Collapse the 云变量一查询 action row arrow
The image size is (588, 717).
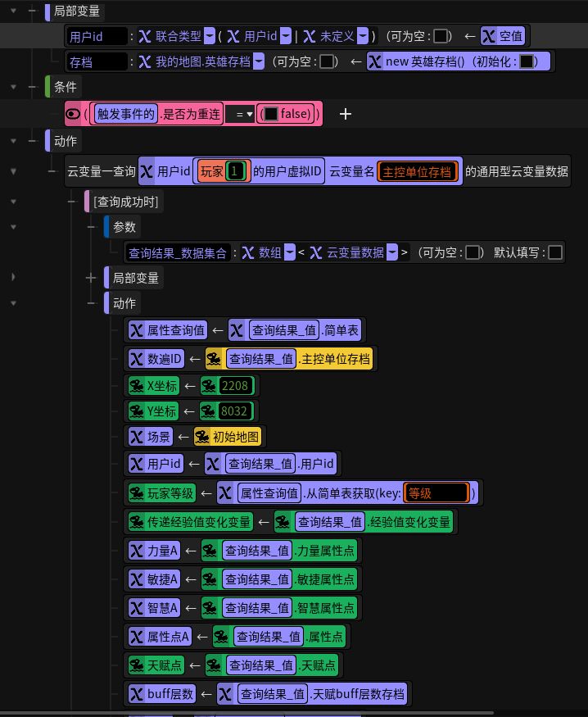click(13, 171)
